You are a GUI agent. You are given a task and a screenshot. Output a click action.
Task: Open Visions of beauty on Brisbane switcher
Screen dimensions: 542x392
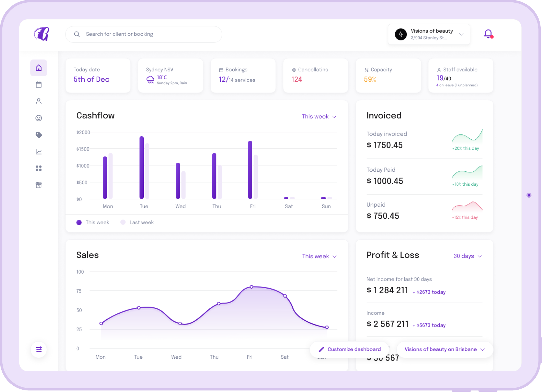pyautogui.click(x=444, y=349)
